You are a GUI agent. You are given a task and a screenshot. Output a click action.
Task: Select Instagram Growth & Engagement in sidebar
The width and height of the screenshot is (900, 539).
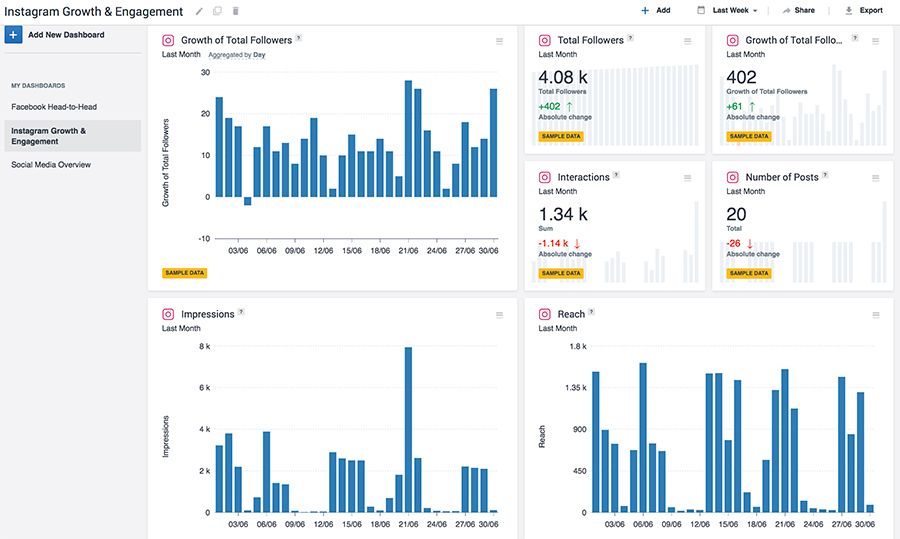(48, 136)
